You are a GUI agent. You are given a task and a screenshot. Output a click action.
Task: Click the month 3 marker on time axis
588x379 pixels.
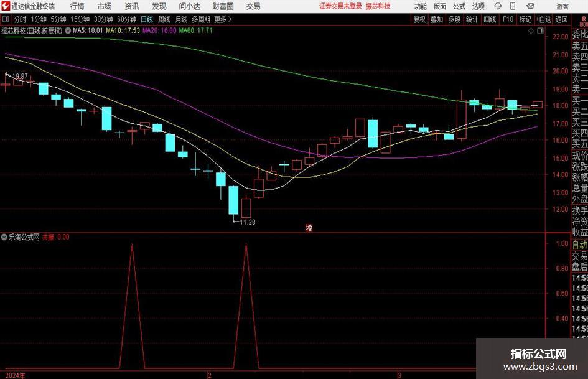point(399,375)
